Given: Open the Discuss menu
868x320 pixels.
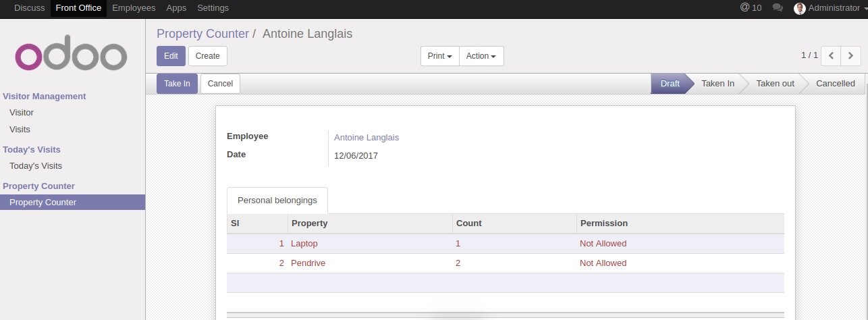Looking at the screenshot, I should [29, 8].
